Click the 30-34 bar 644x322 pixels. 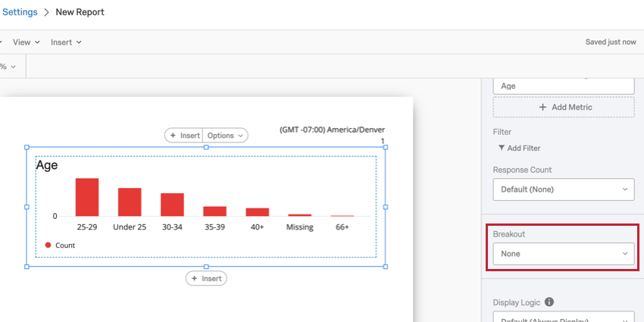(172, 205)
